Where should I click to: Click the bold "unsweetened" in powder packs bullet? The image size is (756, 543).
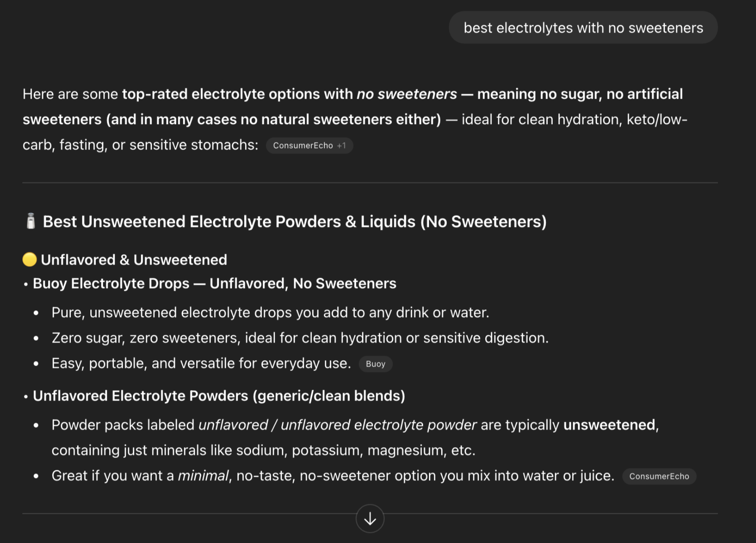click(x=609, y=425)
